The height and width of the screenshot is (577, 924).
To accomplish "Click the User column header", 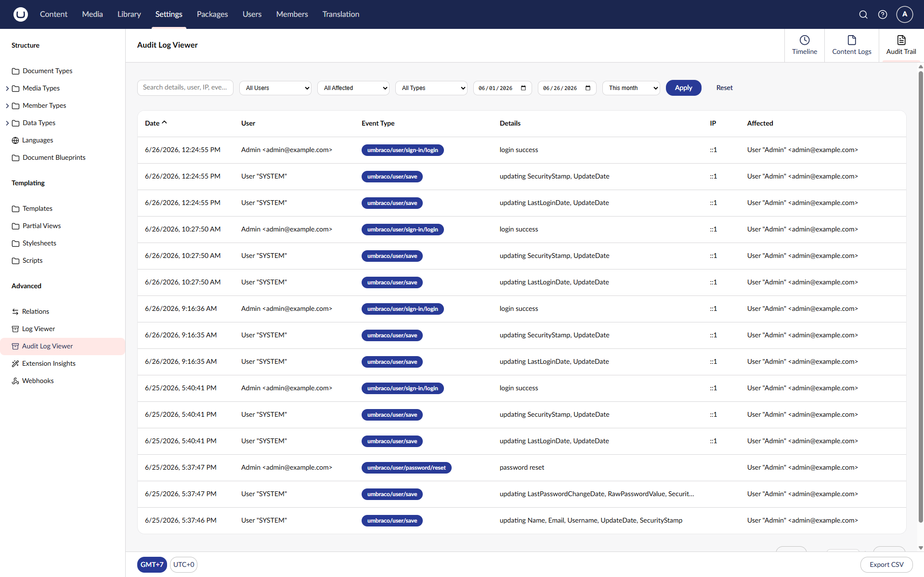I will (x=248, y=124).
